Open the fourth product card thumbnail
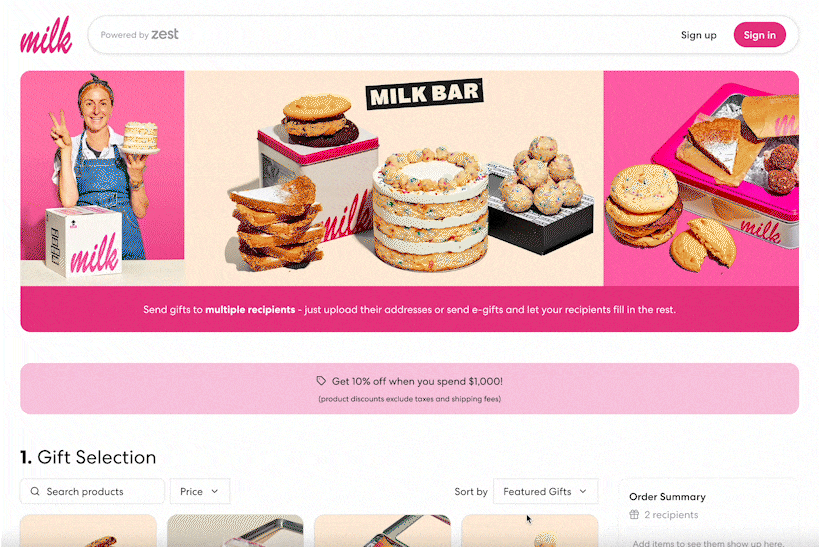The height and width of the screenshot is (547, 821). point(529,530)
